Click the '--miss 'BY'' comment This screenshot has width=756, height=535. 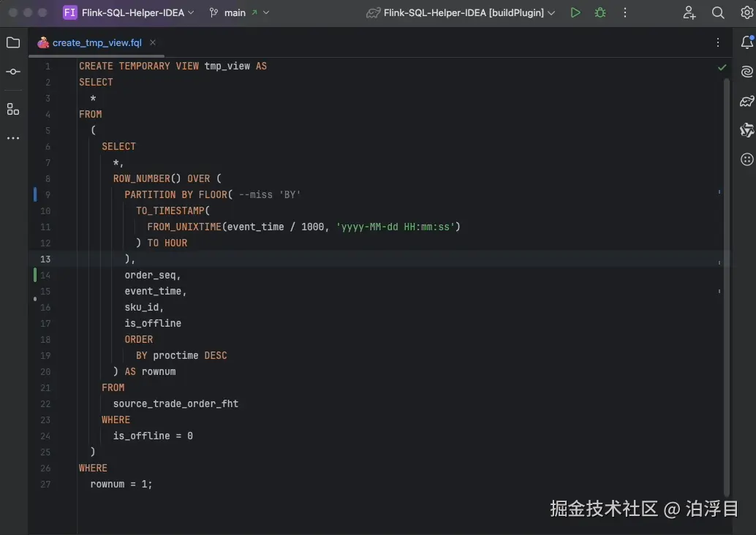point(270,194)
